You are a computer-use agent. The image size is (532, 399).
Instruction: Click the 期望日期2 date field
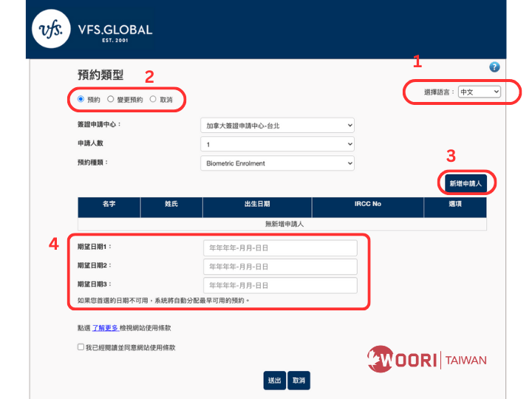(x=280, y=267)
